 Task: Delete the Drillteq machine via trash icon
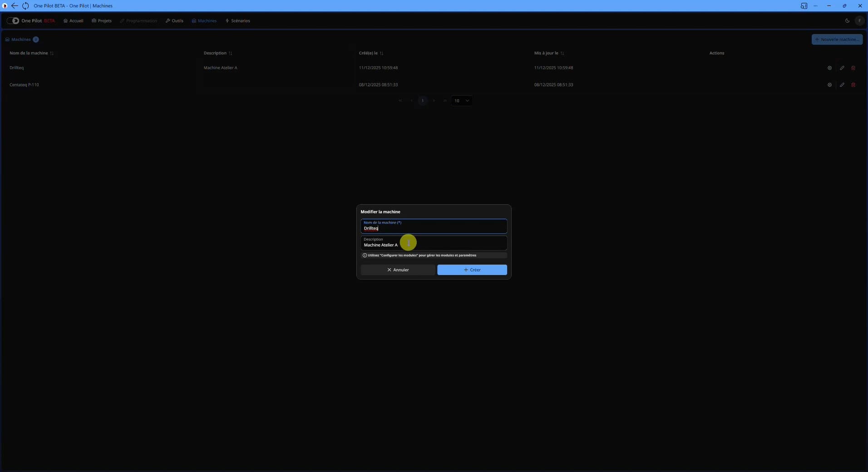pyautogui.click(x=853, y=68)
